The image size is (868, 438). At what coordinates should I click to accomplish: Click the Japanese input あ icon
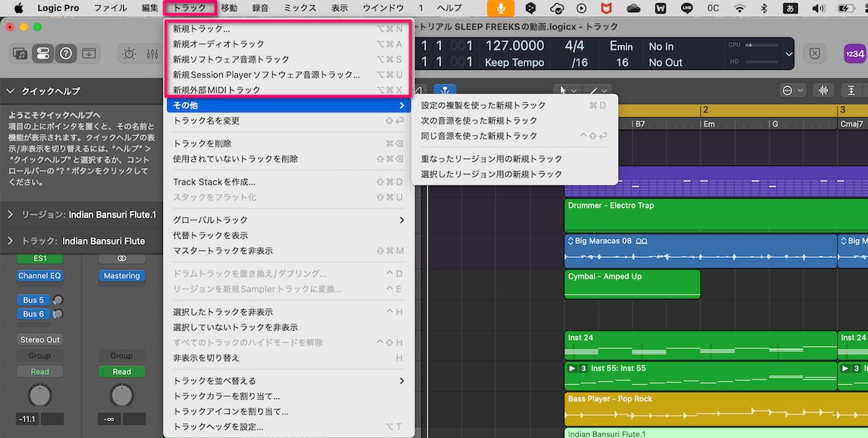click(x=791, y=9)
